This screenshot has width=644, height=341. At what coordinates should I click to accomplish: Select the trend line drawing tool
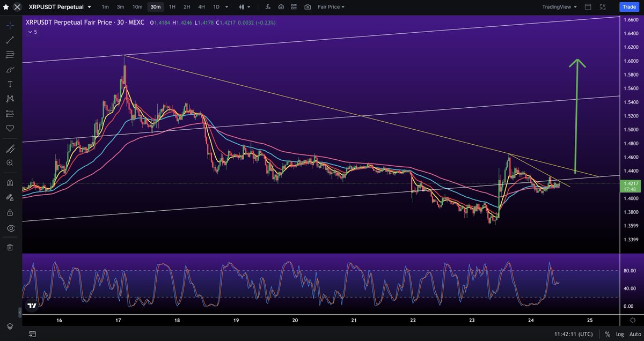point(10,40)
